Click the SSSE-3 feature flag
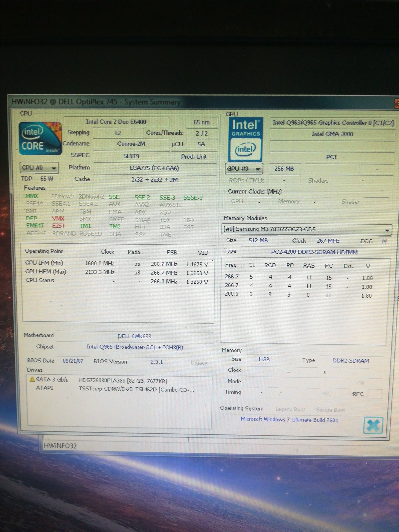 tap(193, 198)
